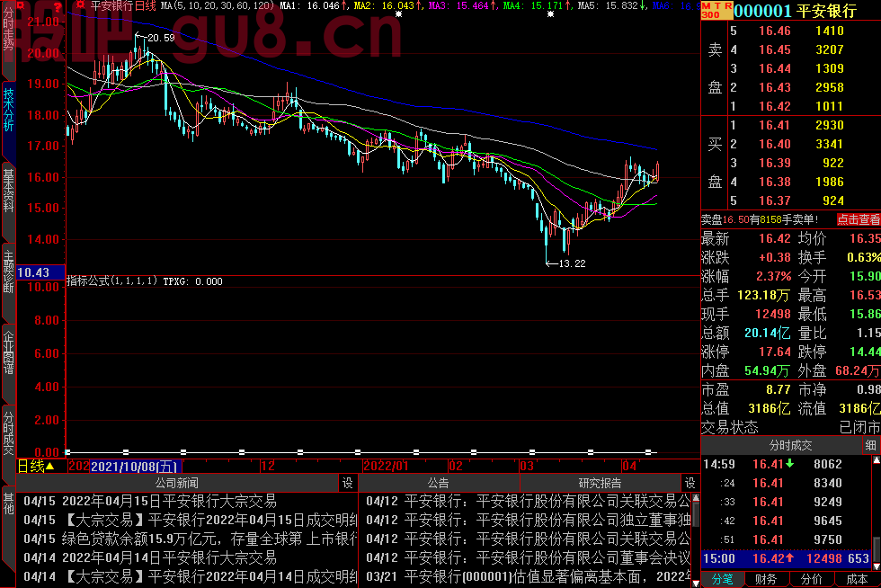This screenshot has width=881, height=588.
Task: Click the 市盈 value 8.77
Action: 779,389
